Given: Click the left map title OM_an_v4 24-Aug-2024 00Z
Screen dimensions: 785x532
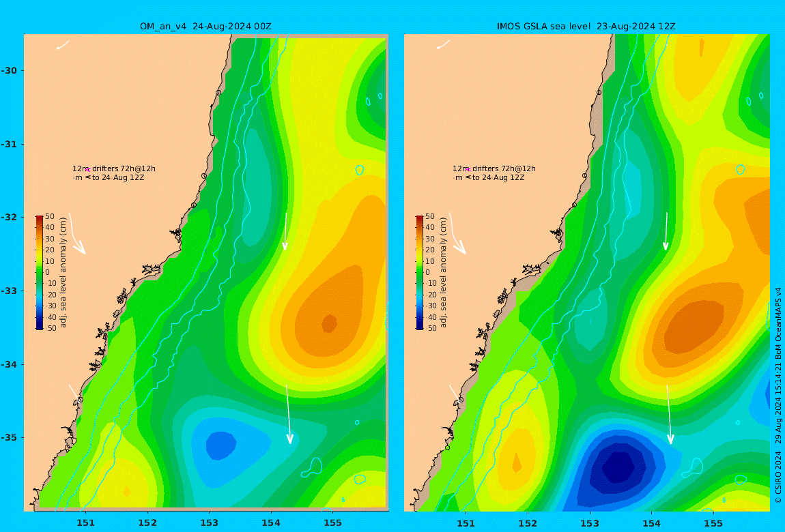Looking at the screenshot, I should 205,27.
